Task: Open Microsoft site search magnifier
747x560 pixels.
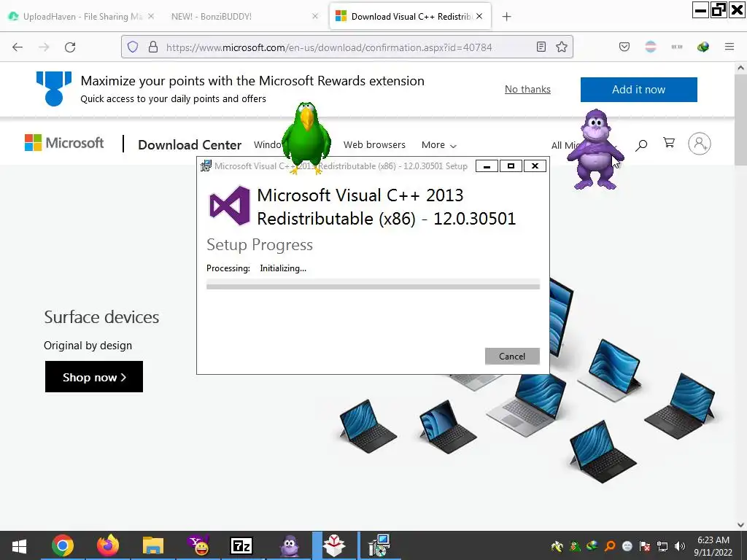Action: click(x=641, y=145)
